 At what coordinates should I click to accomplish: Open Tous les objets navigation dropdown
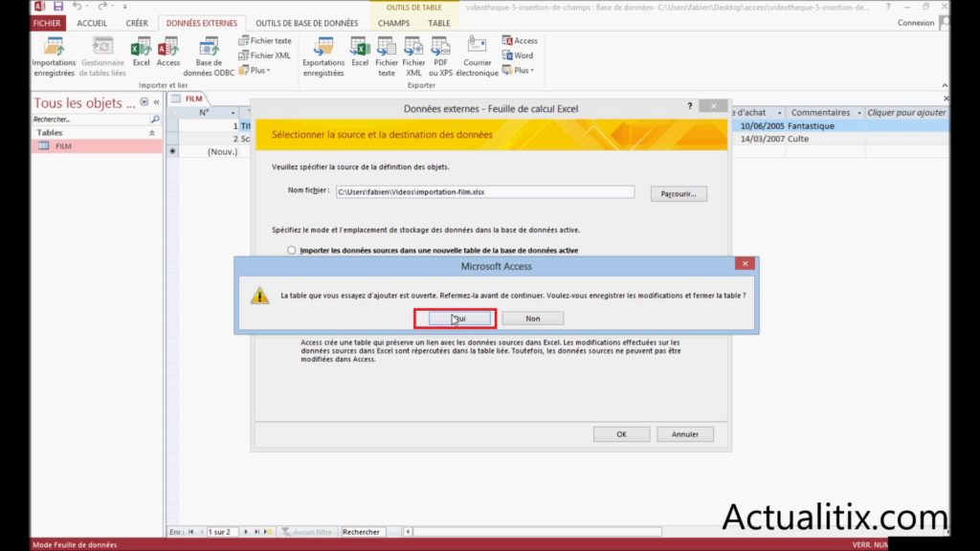[x=145, y=101]
